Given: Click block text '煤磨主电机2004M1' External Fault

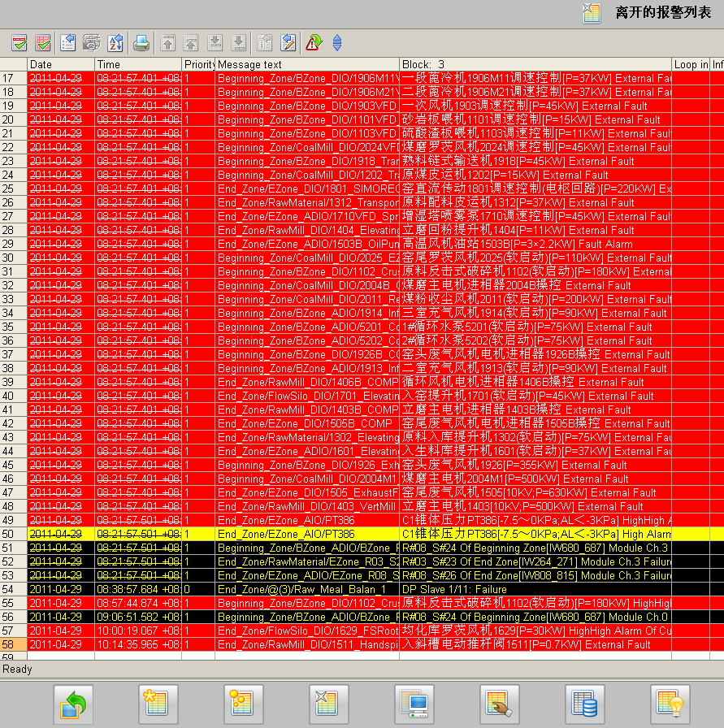Looking at the screenshot, I should (x=515, y=479).
